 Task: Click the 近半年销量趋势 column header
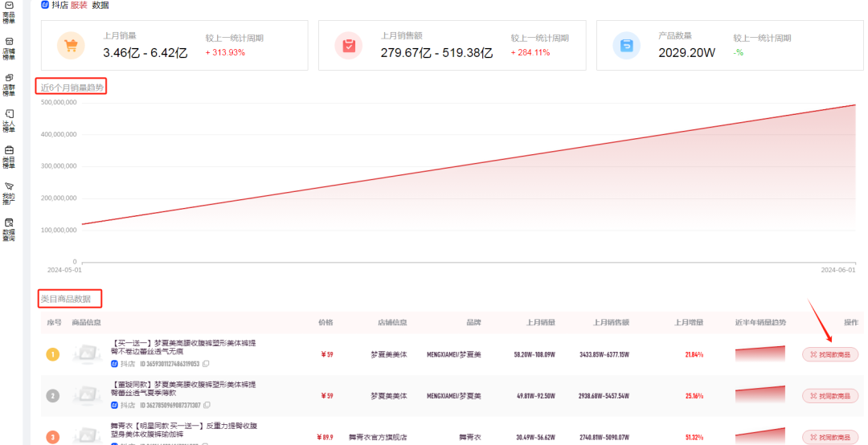click(x=760, y=322)
